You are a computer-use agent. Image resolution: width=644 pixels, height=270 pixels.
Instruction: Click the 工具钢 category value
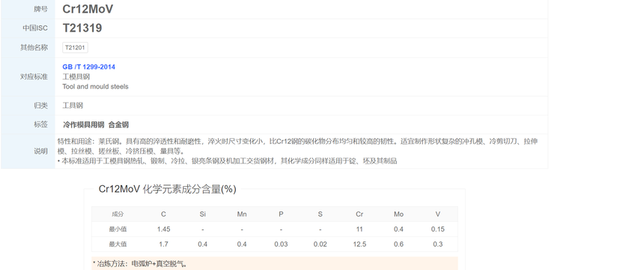73,105
